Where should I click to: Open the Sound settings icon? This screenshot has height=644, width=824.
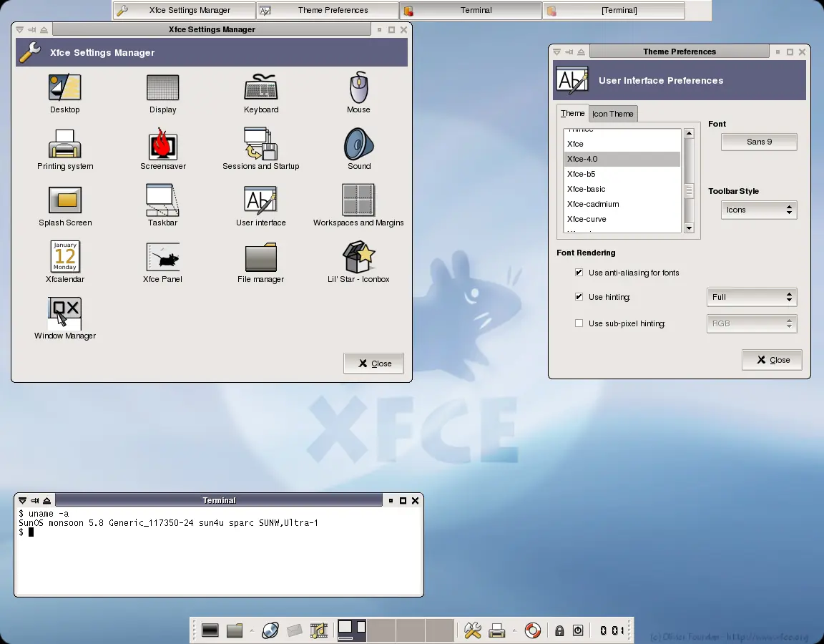[x=359, y=144]
